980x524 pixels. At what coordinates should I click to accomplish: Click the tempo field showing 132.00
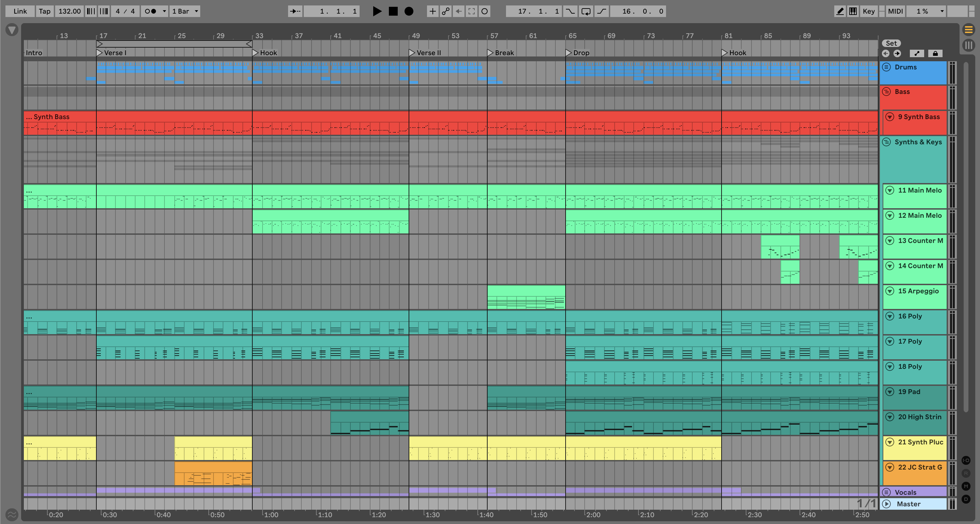(x=69, y=12)
